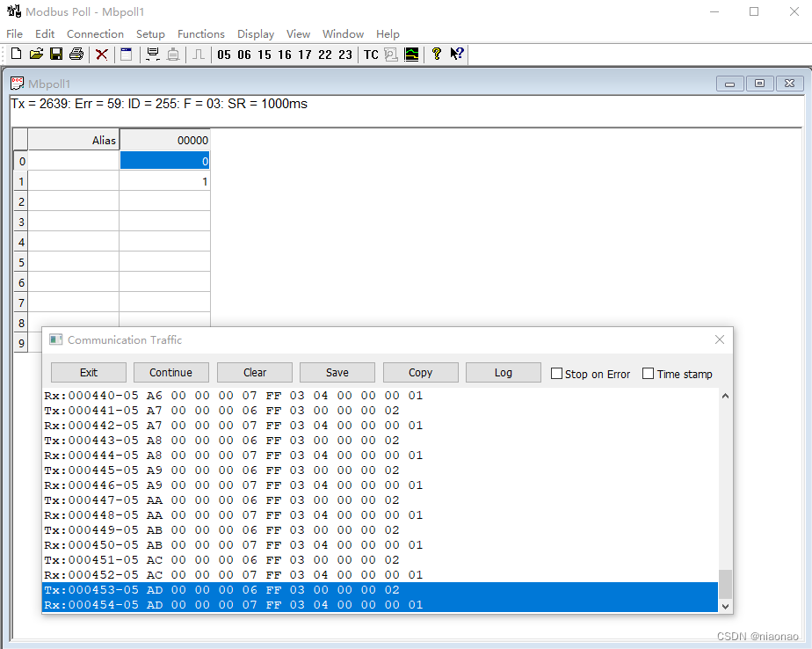Screen dimensions: 812x649
Task: Open the Help menu
Action: (388, 34)
